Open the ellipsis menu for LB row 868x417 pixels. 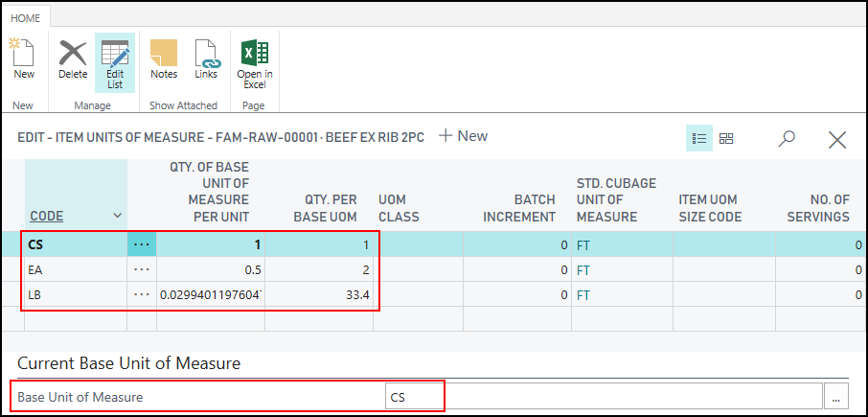point(142,294)
